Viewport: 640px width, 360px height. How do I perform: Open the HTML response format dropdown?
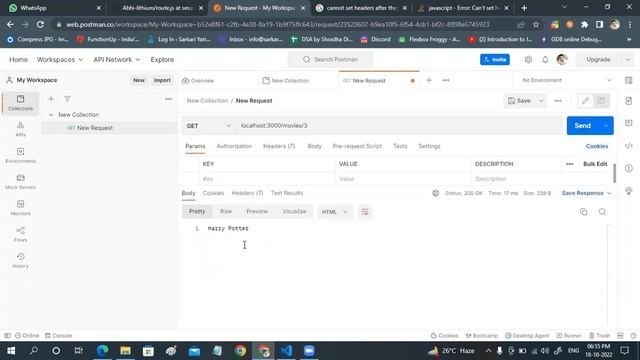tap(334, 212)
